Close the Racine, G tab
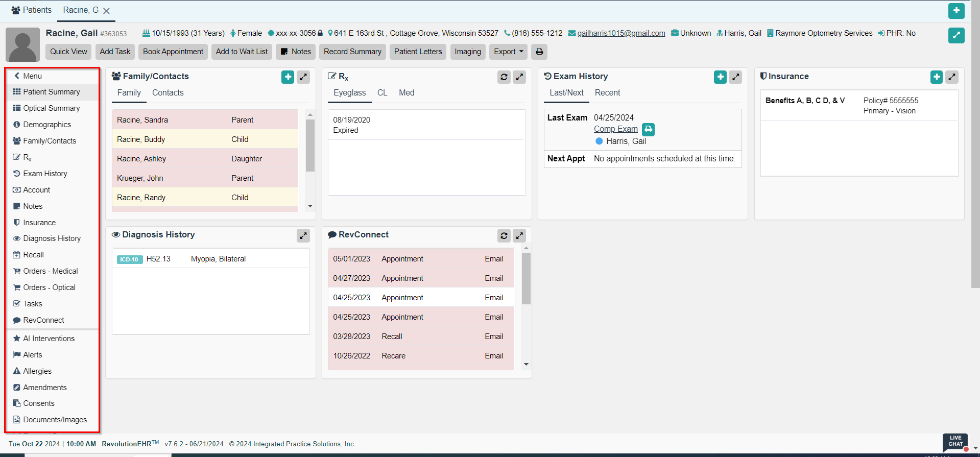 click(106, 11)
